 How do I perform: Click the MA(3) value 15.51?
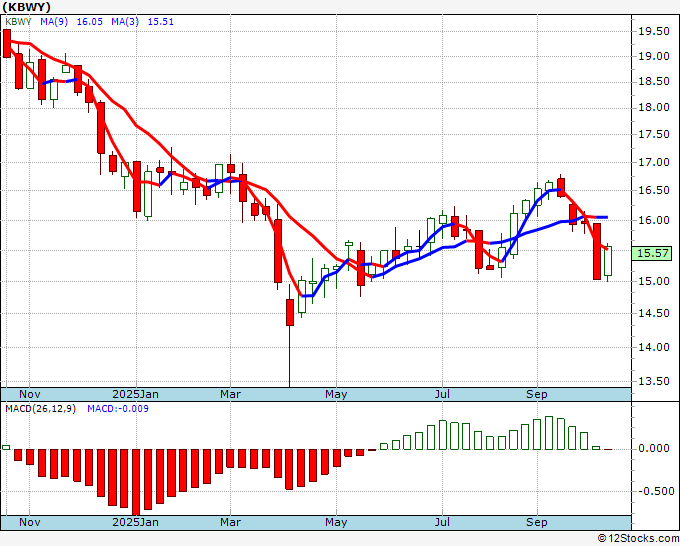pyautogui.click(x=160, y=22)
